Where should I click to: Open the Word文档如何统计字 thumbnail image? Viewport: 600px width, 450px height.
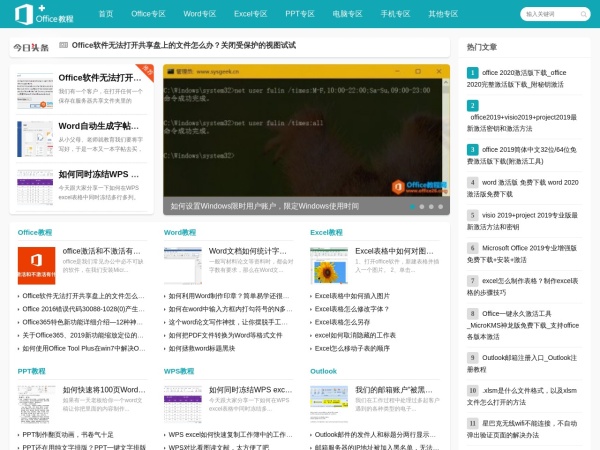(x=183, y=266)
